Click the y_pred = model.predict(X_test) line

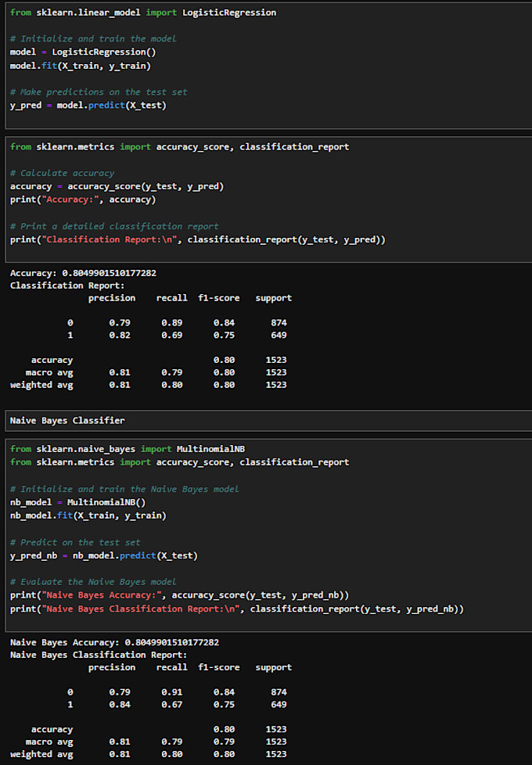[88, 105]
